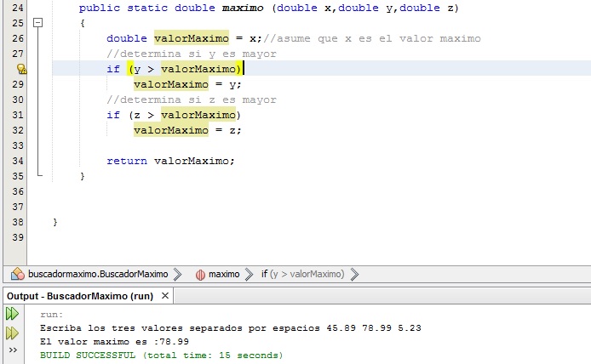
Task: Click the class icon in the breadcrumb bar
Action: click(x=16, y=274)
